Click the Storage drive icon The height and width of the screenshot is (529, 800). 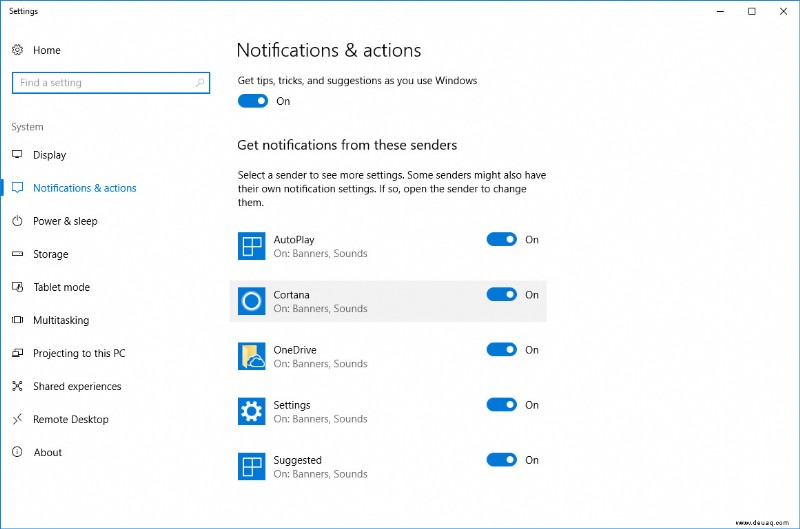[17, 254]
